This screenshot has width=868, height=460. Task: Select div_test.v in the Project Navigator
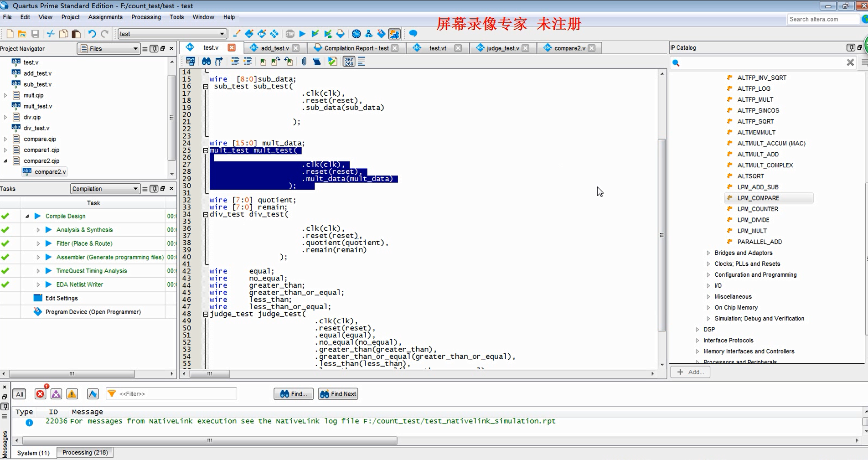pos(36,128)
